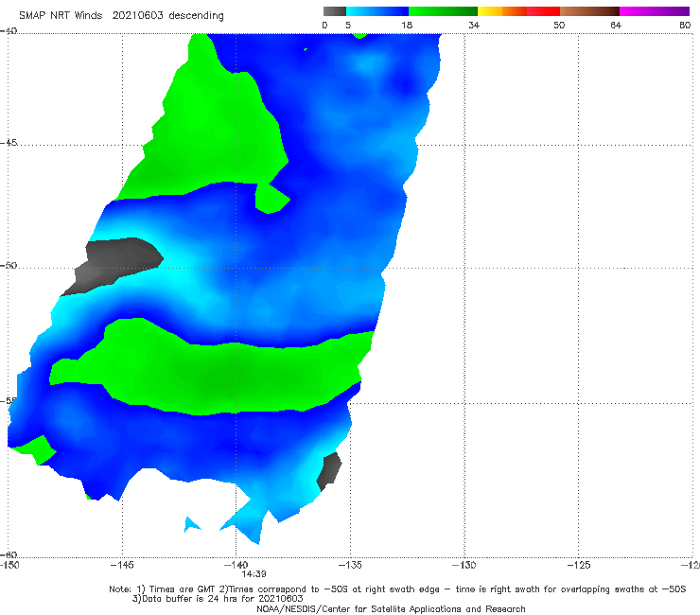The width and height of the screenshot is (700, 615).
Task: Click the gray 0-5 segment of color bar
Action: pyautogui.click(x=334, y=11)
